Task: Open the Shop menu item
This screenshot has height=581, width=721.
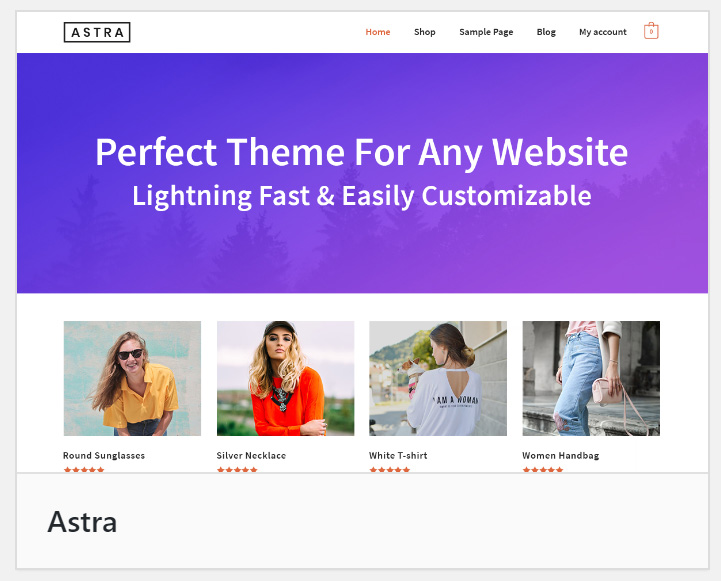Action: [x=424, y=32]
